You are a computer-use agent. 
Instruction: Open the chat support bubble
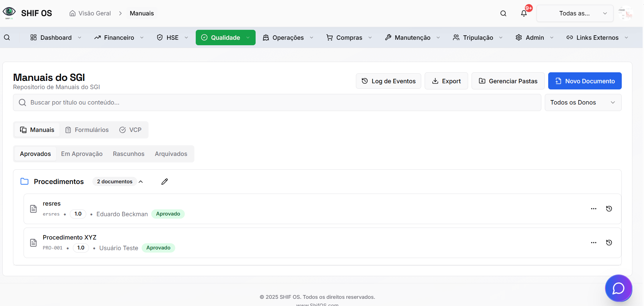coord(618,288)
